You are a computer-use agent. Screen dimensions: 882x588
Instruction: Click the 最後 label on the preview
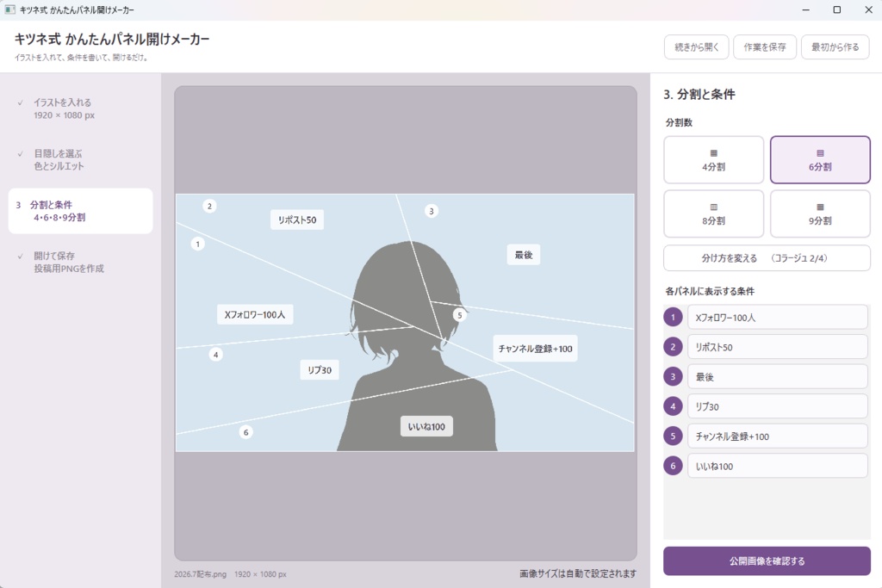[x=524, y=255]
